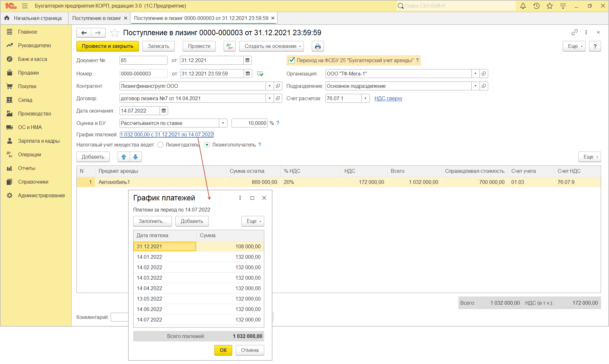Toggle Переход на ФСБУ 25 checkbox
The image size is (609, 364).
292,60
